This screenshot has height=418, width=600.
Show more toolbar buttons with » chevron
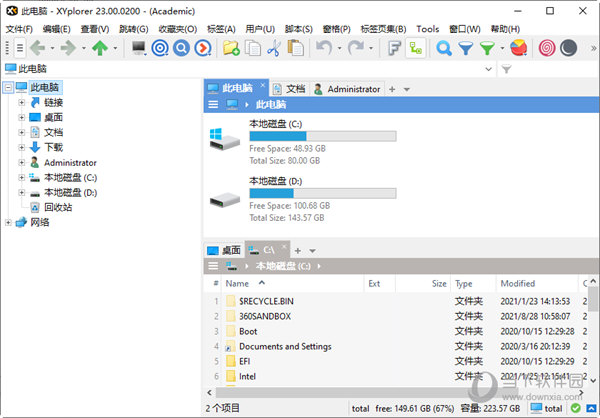coord(593,49)
